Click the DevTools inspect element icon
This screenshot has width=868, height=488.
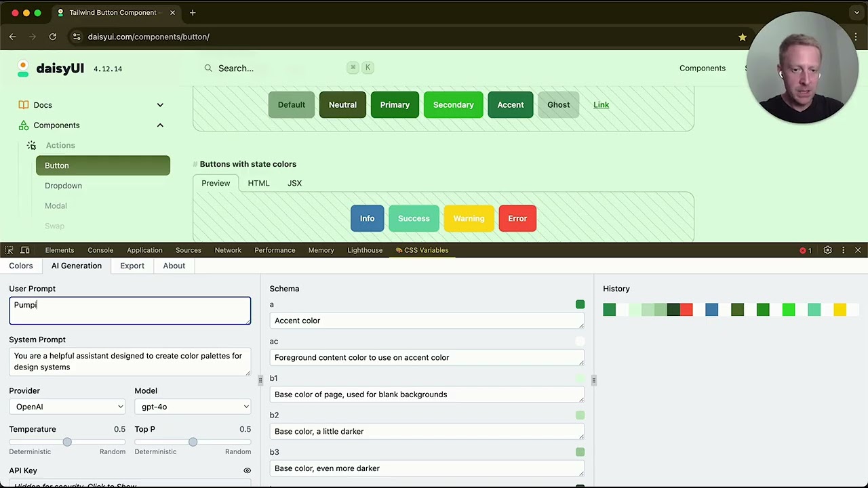[9, 250]
